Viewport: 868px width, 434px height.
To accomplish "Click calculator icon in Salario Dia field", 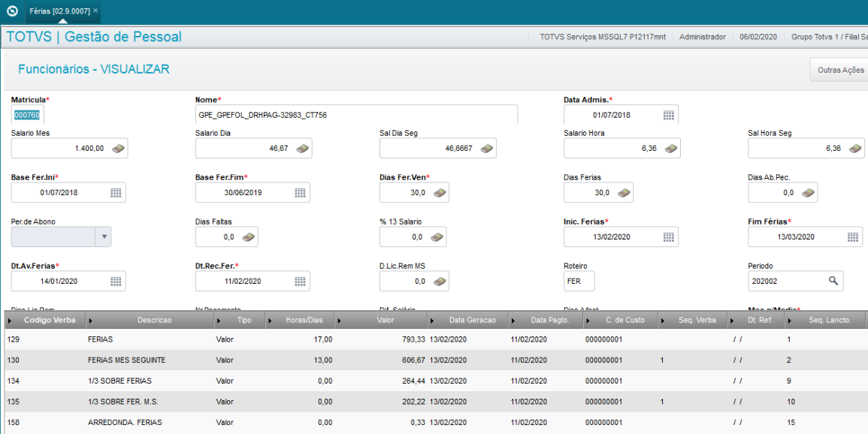I will coord(303,148).
